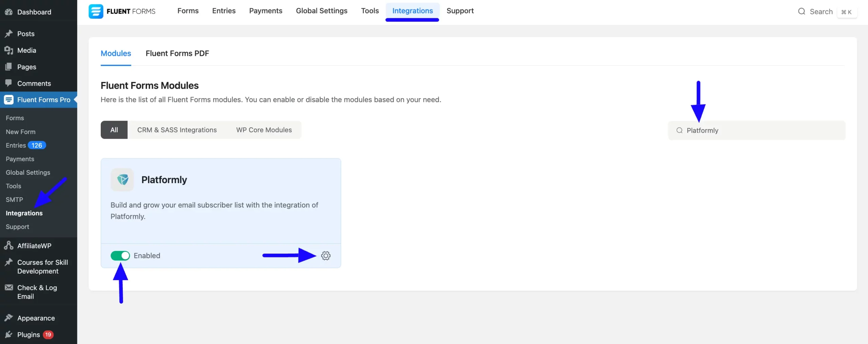Click the Plugins 19 updates badge
This screenshot has height=344, width=868.
(x=48, y=335)
